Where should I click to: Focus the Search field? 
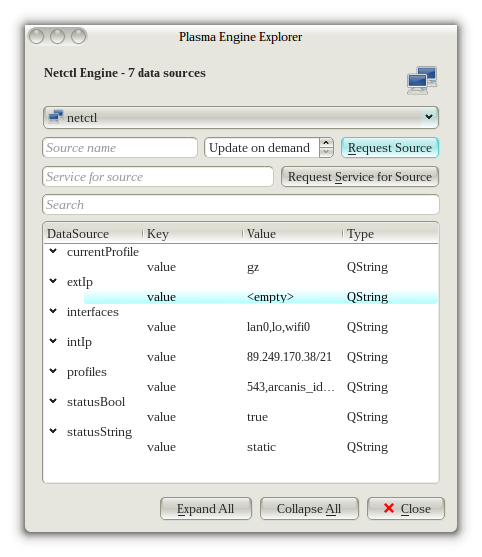[x=240, y=205]
